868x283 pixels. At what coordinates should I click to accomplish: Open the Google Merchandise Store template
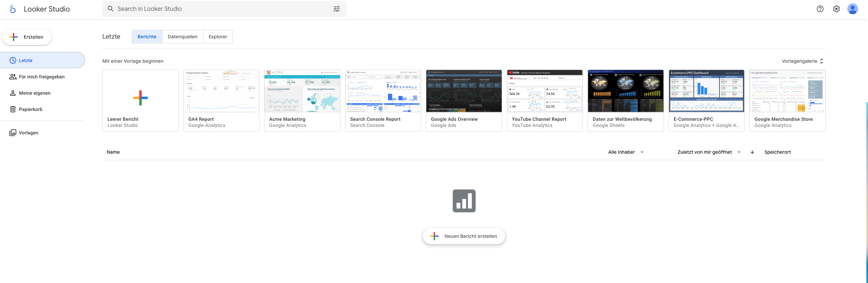coord(787,100)
